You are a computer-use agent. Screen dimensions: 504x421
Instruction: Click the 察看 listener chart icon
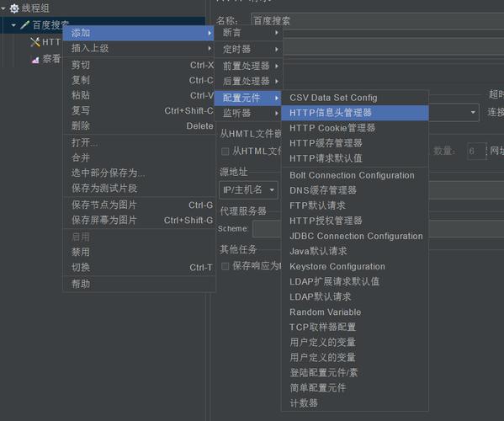coord(35,59)
